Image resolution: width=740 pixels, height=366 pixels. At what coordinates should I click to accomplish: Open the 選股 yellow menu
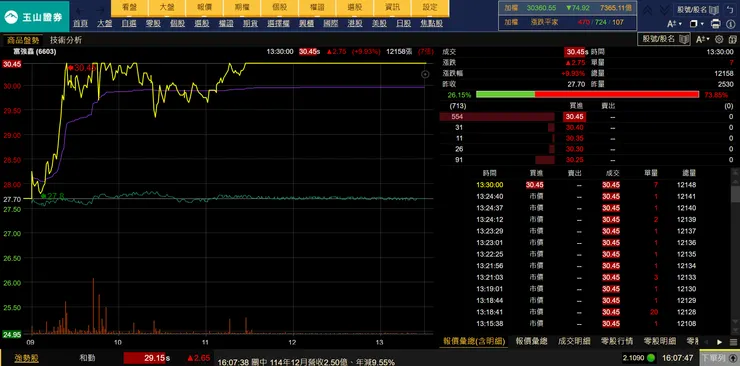(x=354, y=8)
